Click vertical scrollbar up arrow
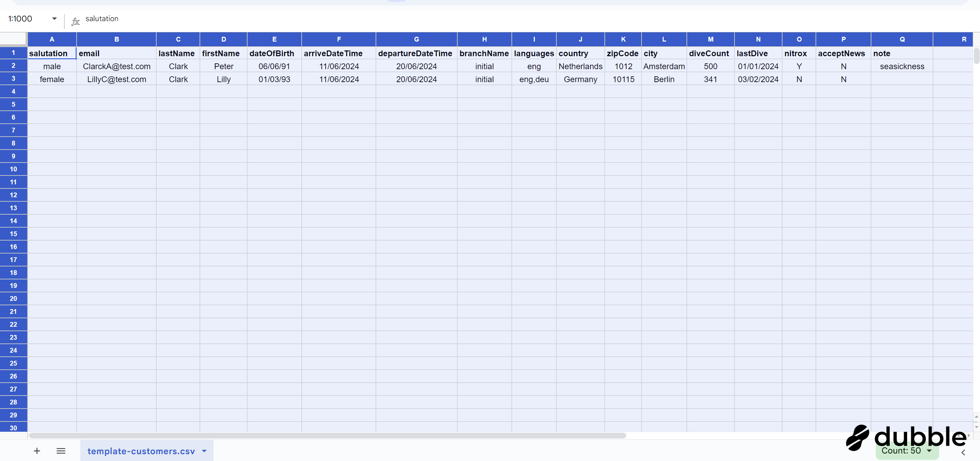This screenshot has height=461, width=980. point(976,416)
